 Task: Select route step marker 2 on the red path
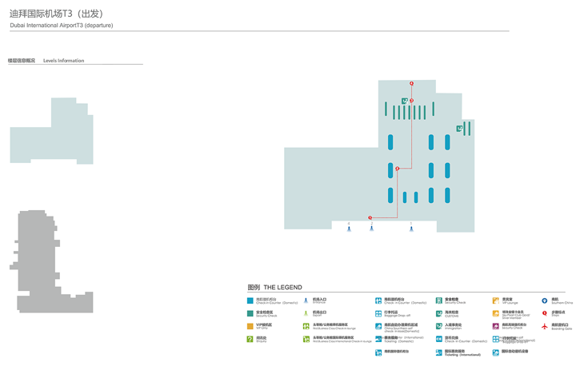pos(398,169)
